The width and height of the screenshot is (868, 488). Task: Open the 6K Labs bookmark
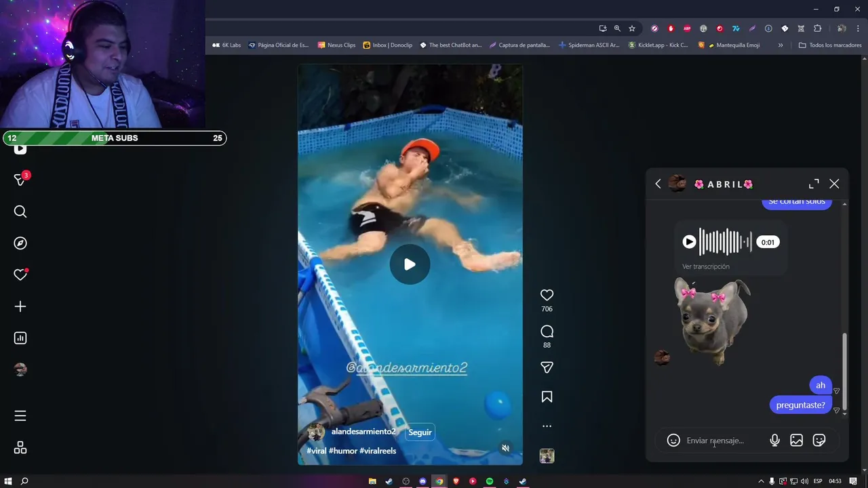point(226,45)
